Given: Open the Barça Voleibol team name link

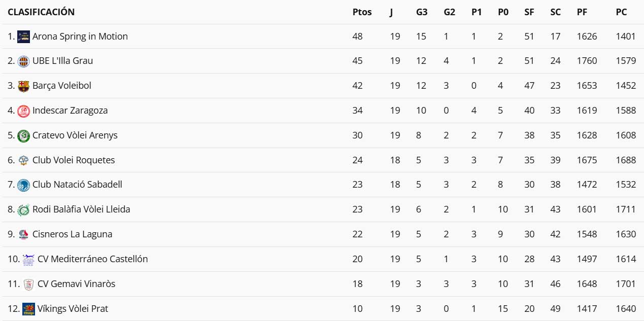Looking at the screenshot, I should (x=61, y=86).
